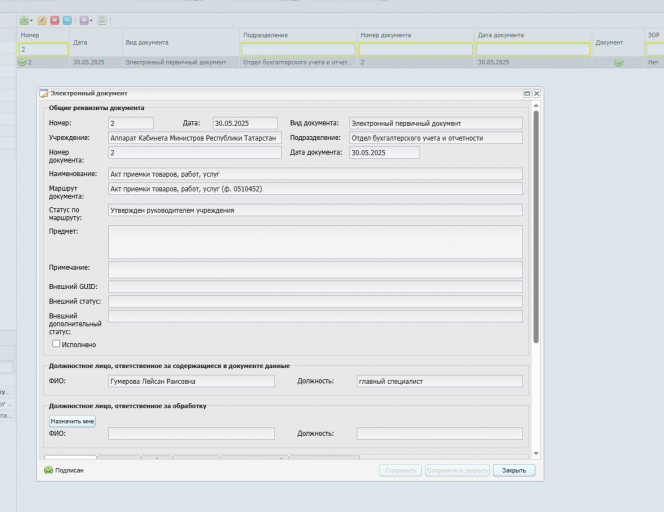Click the 'Нет' cell in ЗОР column
This screenshot has width=664, height=512.
653,62
